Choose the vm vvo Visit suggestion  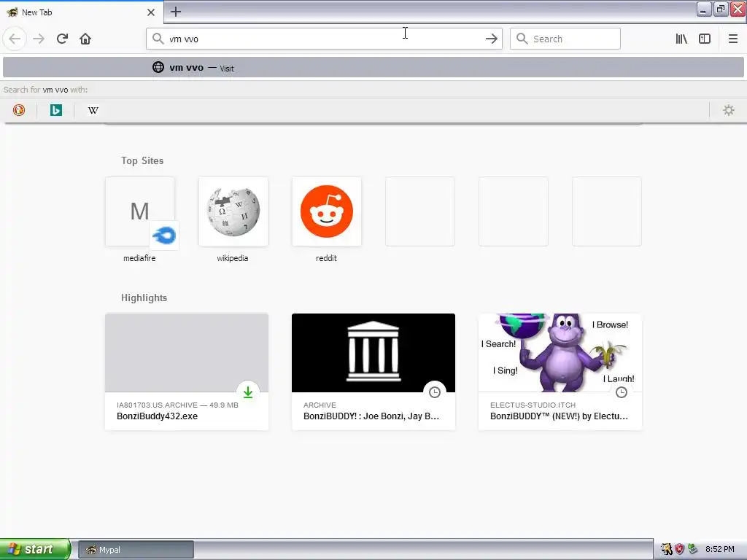[373, 68]
